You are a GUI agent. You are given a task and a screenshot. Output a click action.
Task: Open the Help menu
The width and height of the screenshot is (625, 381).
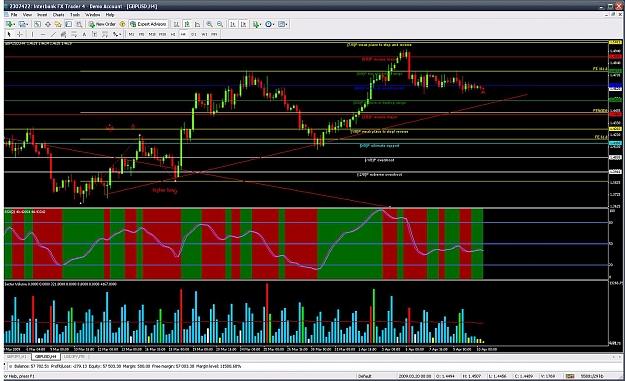point(110,15)
